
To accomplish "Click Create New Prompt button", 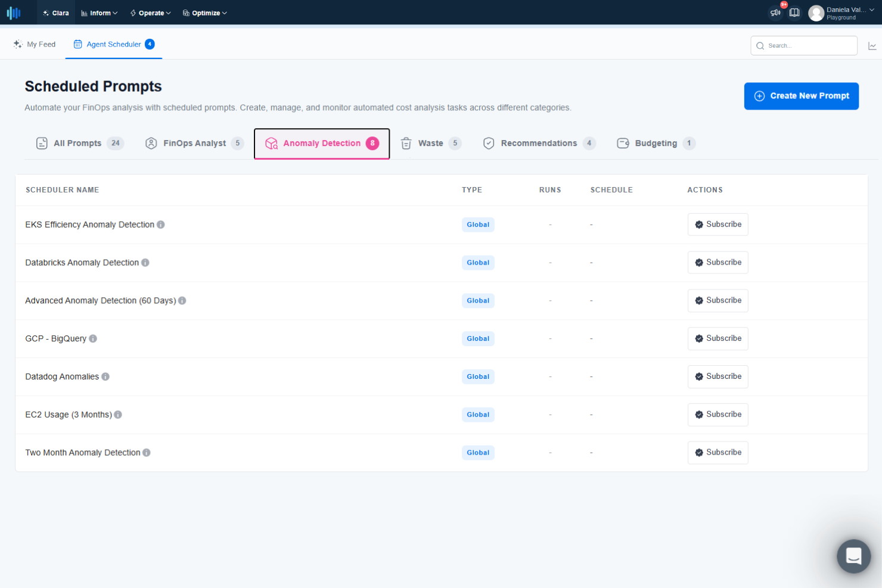I will pos(801,96).
